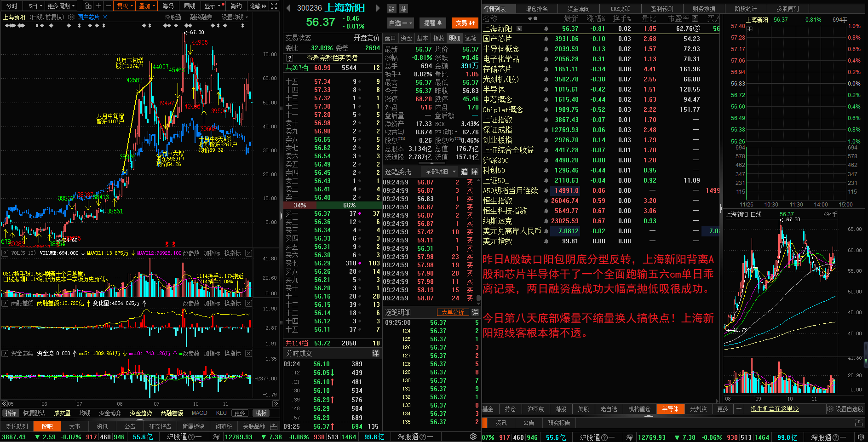The height and width of the screenshot is (442, 868).
Task: Open 叠加 overlay dropdown
Action: (147, 6)
